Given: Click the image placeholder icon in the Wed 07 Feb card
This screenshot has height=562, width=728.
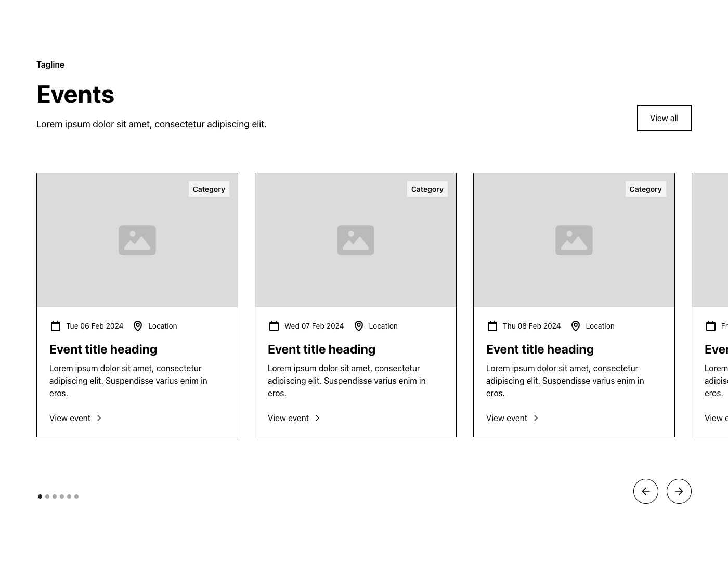Looking at the screenshot, I should pyautogui.click(x=356, y=240).
